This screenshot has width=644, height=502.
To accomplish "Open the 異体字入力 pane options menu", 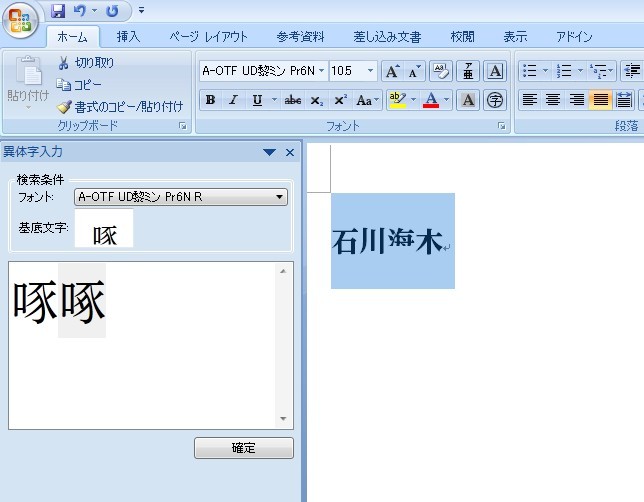I will click(269, 152).
